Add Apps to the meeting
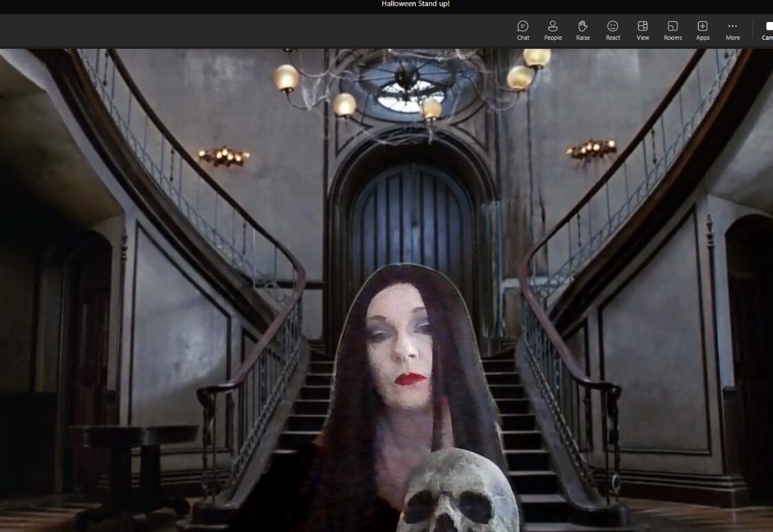The width and height of the screenshot is (773, 532). [702, 30]
